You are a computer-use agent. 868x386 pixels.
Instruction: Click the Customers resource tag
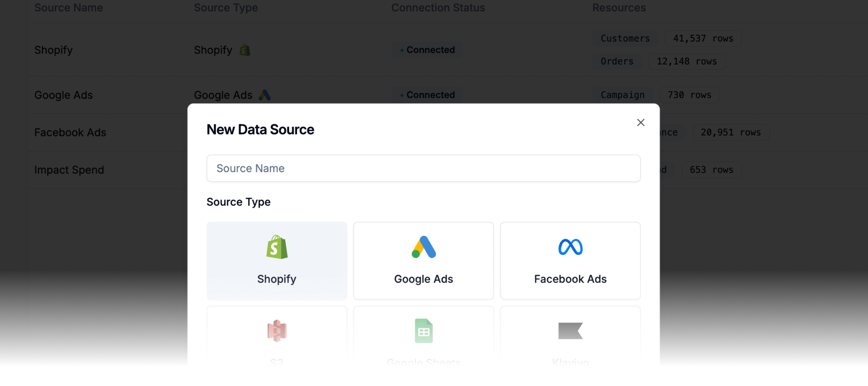(x=625, y=39)
